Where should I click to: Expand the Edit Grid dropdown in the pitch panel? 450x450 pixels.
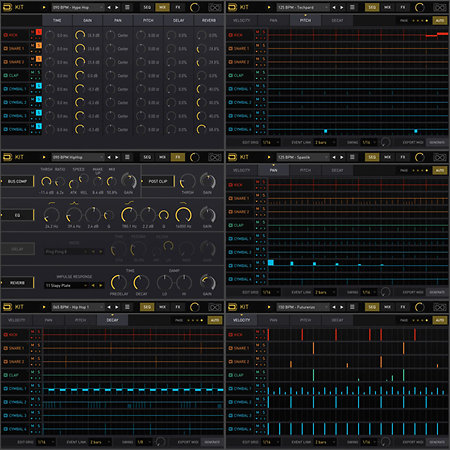pyautogui.click(x=270, y=143)
